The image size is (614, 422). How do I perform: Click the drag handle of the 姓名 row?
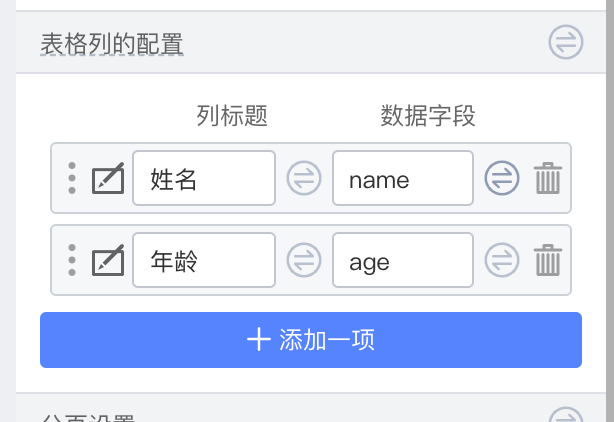point(72,179)
